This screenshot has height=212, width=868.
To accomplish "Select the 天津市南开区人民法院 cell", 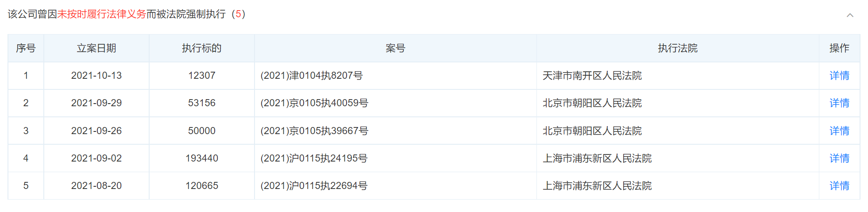I will 592,76.
